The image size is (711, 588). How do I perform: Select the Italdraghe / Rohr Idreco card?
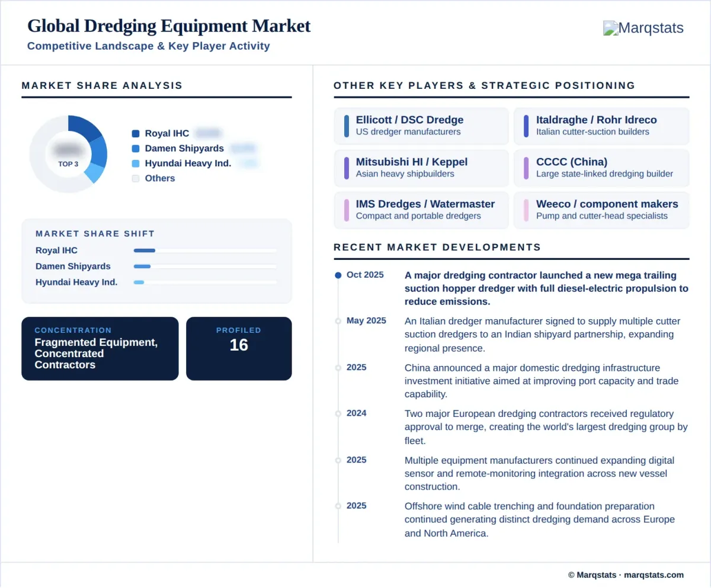(601, 126)
